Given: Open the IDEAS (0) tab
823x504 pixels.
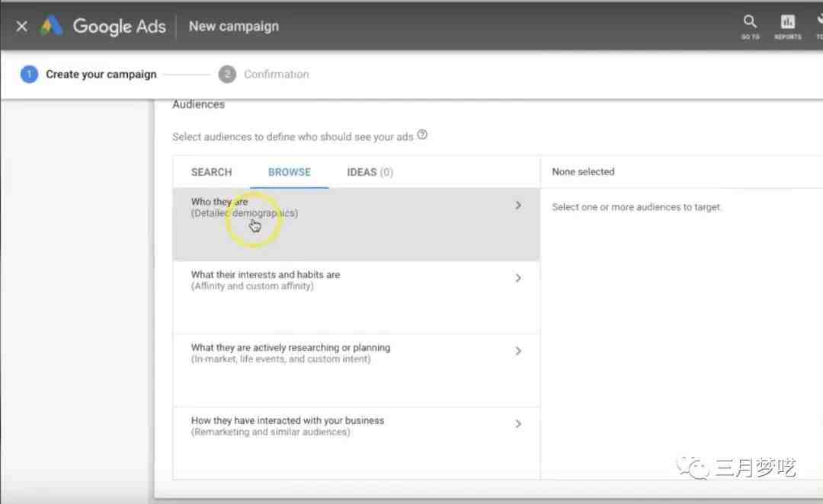Looking at the screenshot, I should click(x=370, y=172).
